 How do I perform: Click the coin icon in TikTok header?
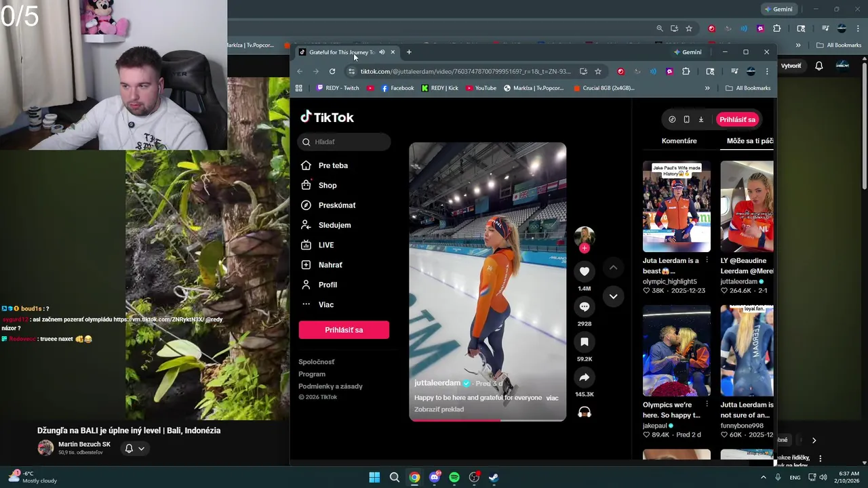(672, 119)
